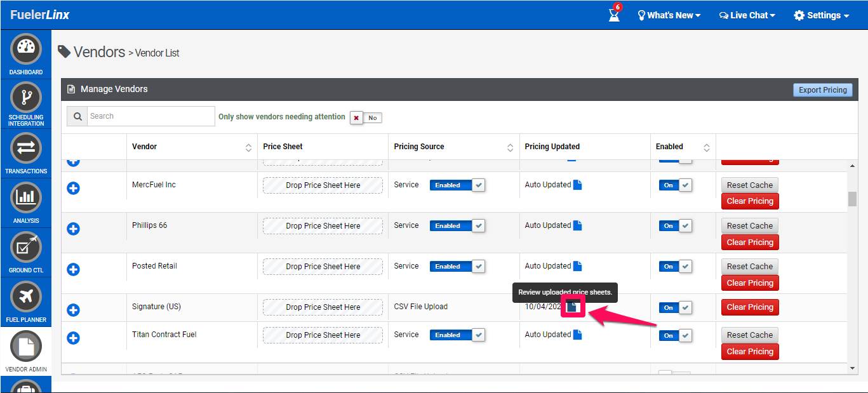Screen dimensions: 868x393
Task: Click the search magnifier icon
Action: pos(77,116)
